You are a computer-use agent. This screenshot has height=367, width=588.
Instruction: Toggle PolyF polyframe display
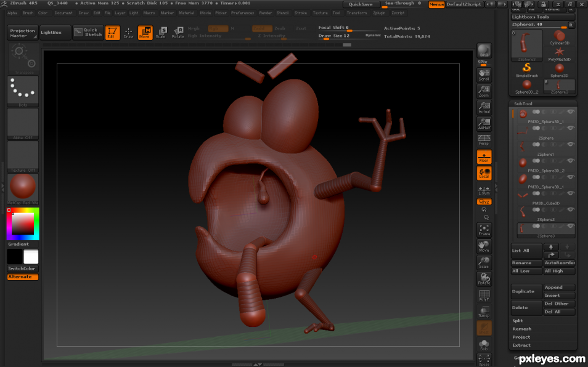(x=484, y=295)
